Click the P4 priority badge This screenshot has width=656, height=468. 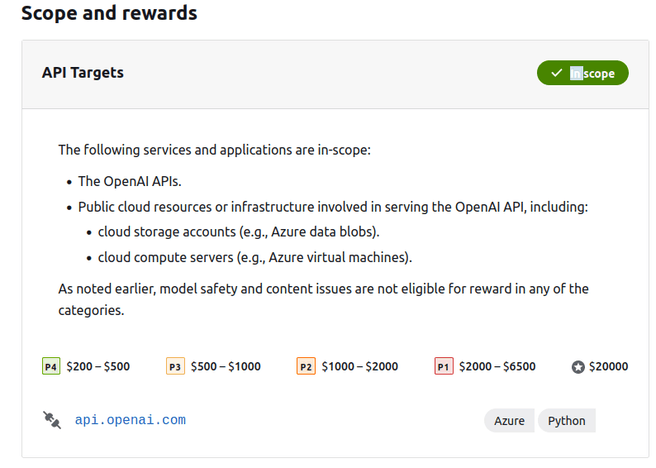[x=51, y=366]
